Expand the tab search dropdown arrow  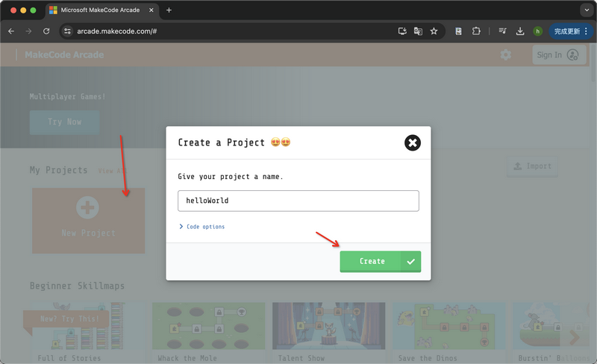tap(585, 10)
